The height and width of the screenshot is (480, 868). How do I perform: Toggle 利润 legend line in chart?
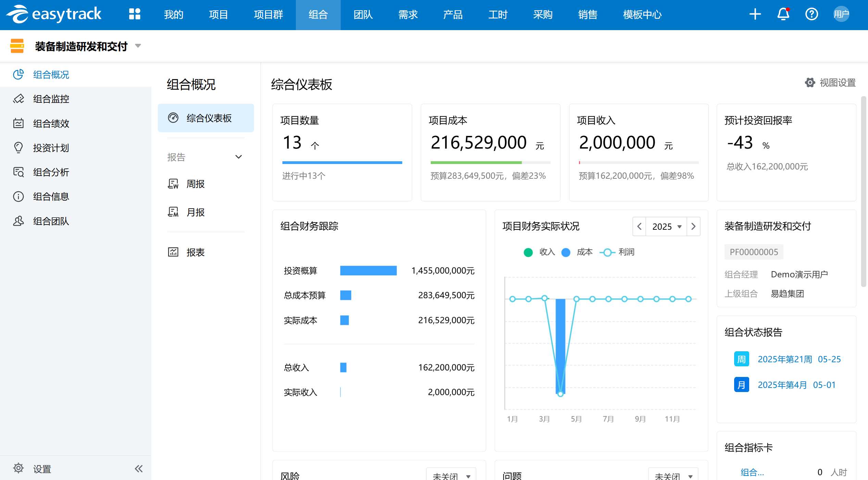point(607,252)
